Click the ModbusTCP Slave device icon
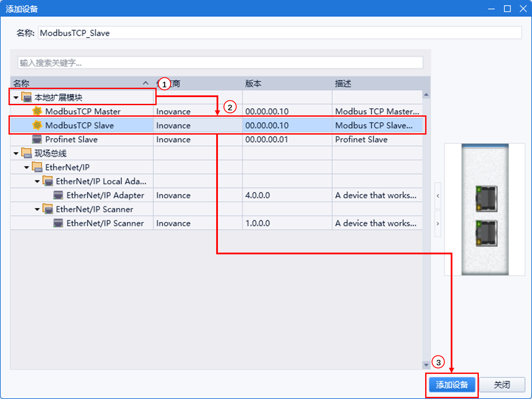Screen dimensions: 532x399 [x=37, y=126]
